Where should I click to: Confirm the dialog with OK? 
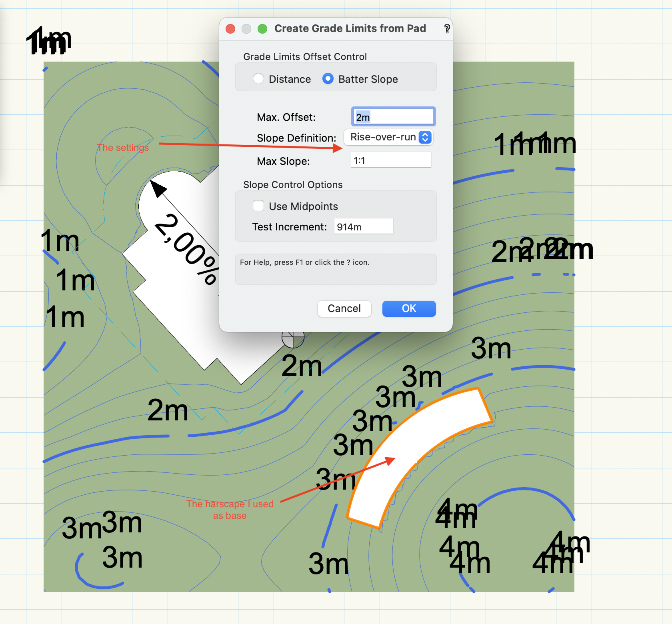408,308
